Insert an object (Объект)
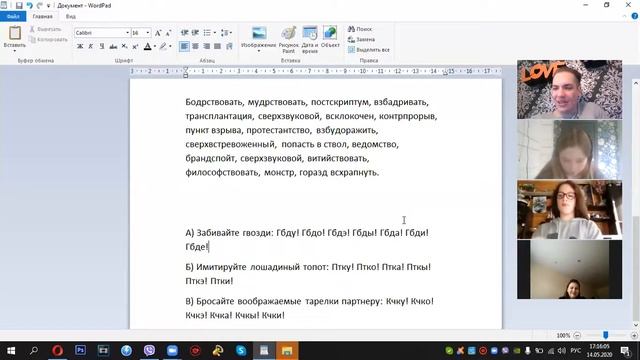This screenshot has width=640, height=360. [x=330, y=38]
